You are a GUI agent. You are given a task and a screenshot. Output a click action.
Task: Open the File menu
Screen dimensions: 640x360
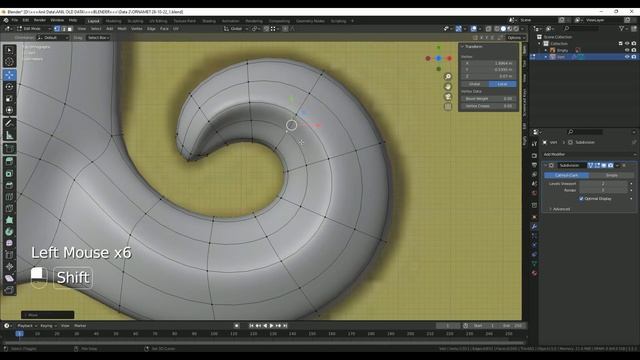tap(15, 20)
